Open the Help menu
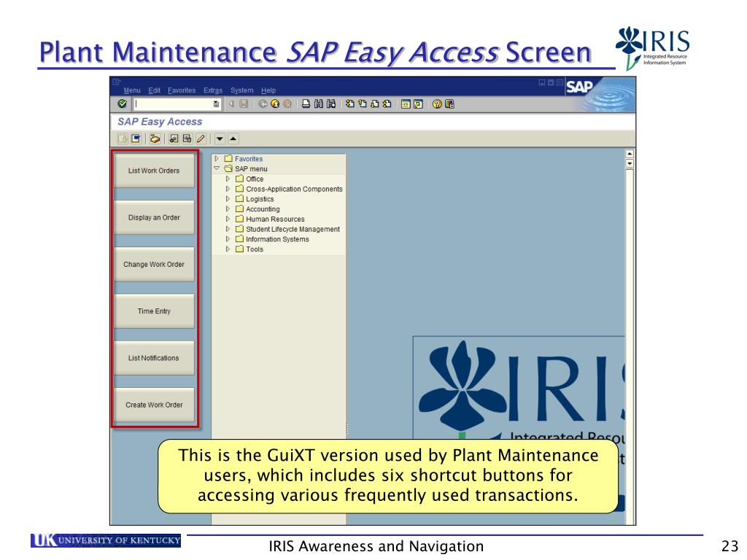The width and height of the screenshot is (747, 560). pos(268,90)
